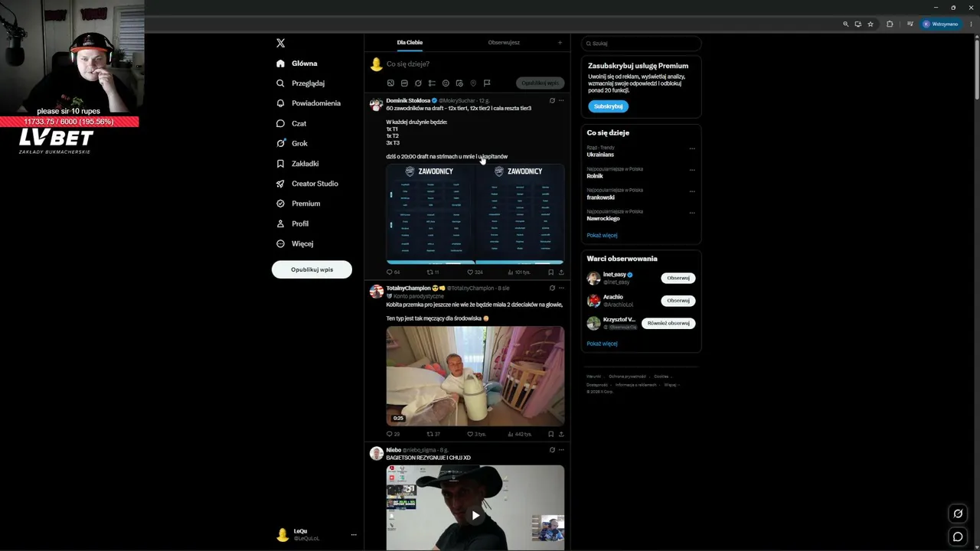The image size is (980, 551).
Task: Open Grok from the sidebar
Action: pyautogui.click(x=292, y=143)
